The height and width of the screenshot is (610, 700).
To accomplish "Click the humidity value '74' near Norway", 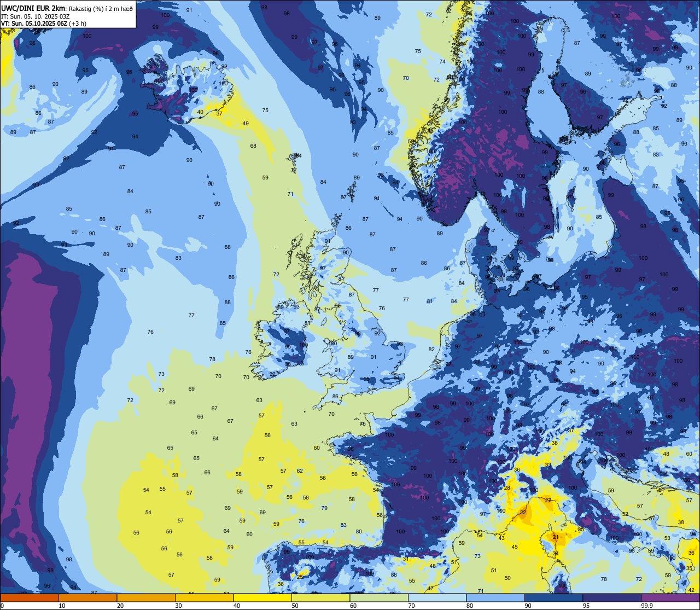I will (x=442, y=62).
